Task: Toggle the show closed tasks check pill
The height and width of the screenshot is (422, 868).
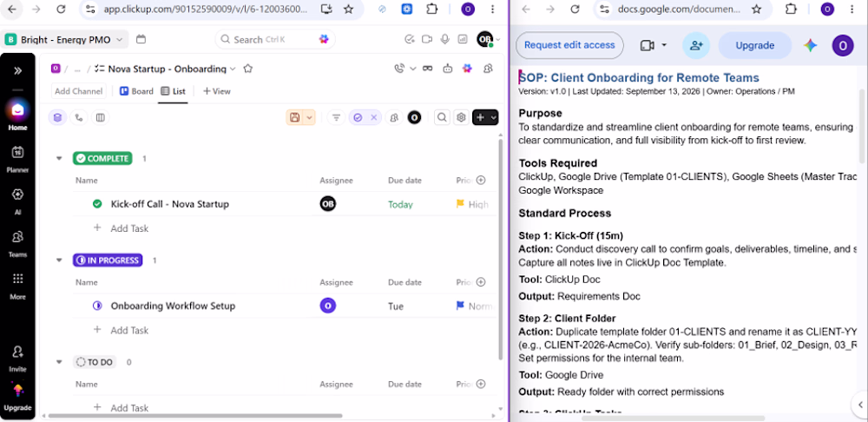Action: click(x=358, y=117)
